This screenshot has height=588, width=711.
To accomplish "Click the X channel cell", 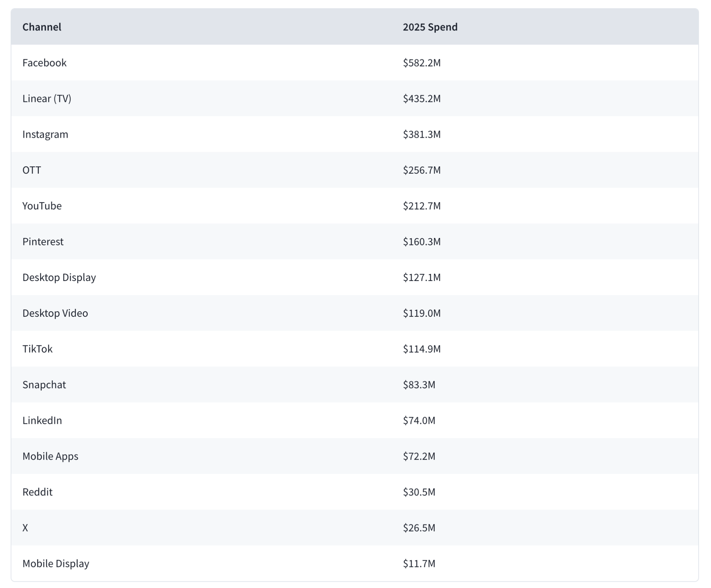I will coord(25,528).
